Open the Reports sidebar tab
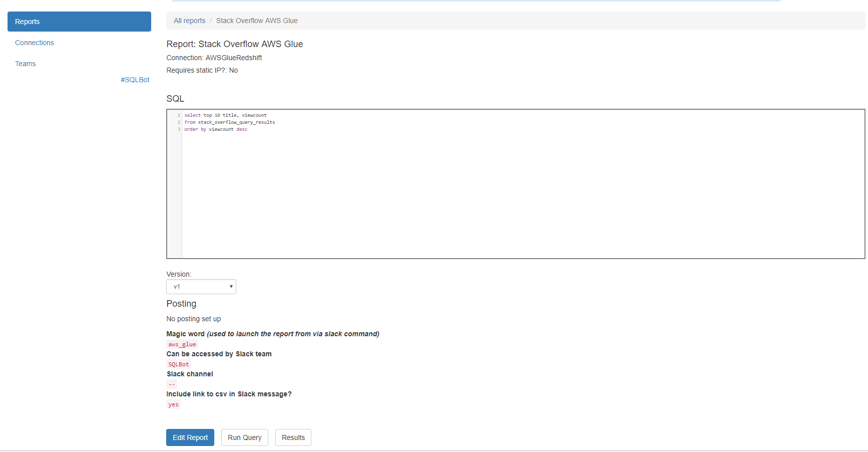868x452 pixels. coord(79,22)
